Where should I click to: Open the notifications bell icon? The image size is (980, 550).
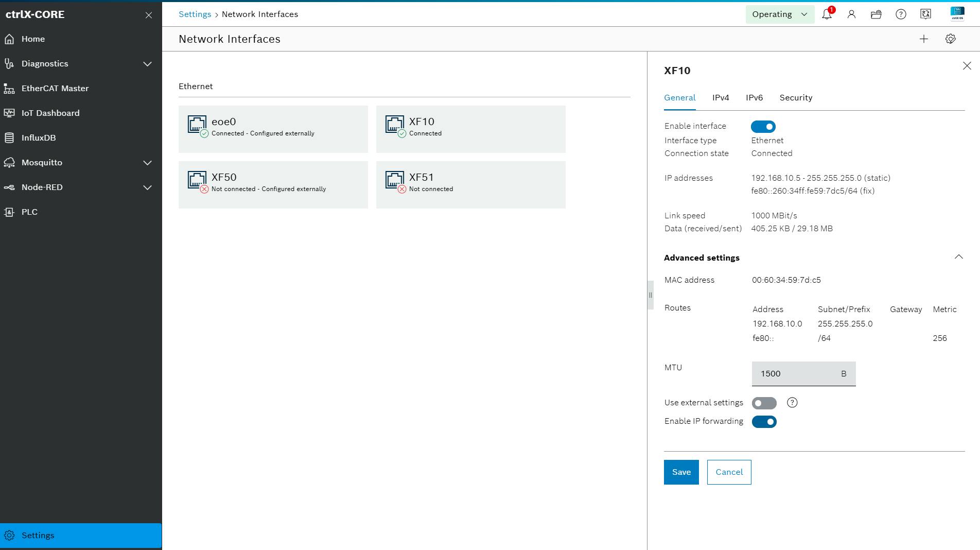point(827,14)
